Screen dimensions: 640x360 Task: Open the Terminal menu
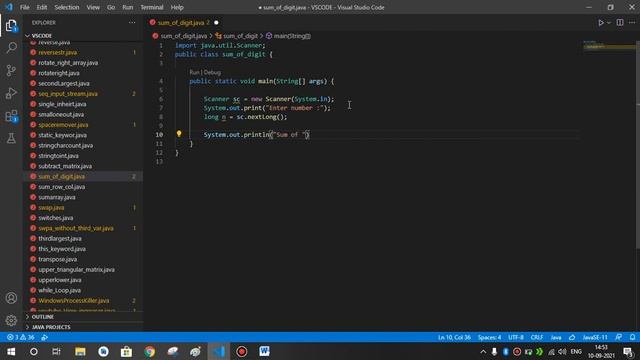click(151, 7)
